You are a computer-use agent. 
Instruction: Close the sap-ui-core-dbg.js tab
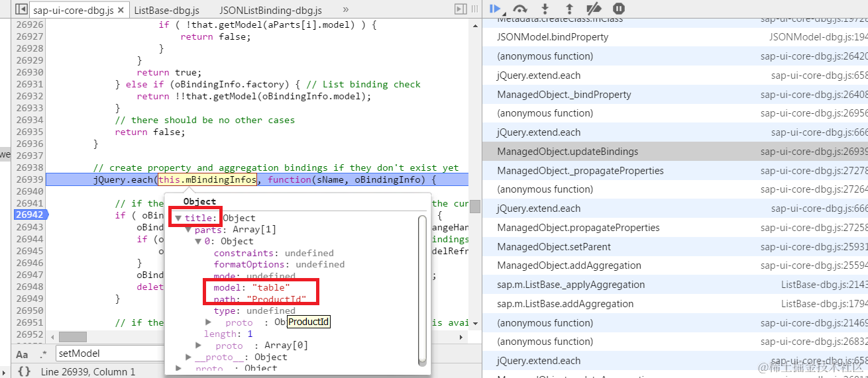pos(120,11)
